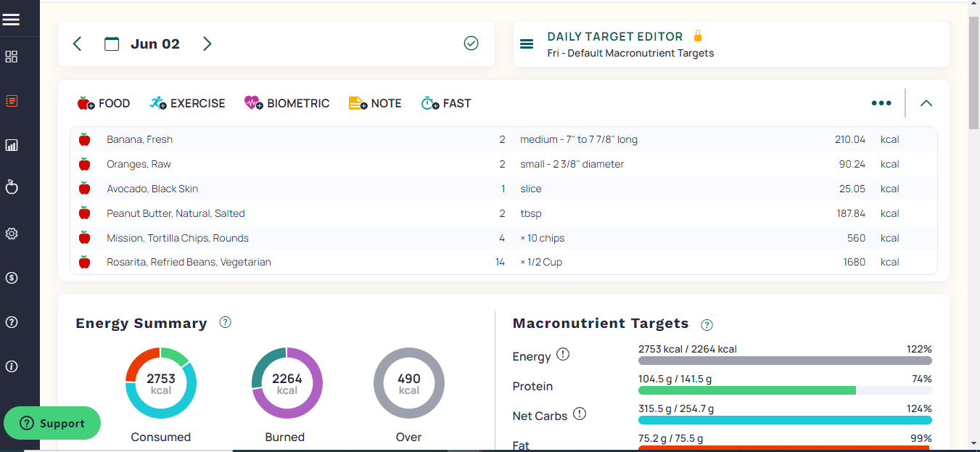
Task: Click the info icon in sidebar
Action: [12, 366]
